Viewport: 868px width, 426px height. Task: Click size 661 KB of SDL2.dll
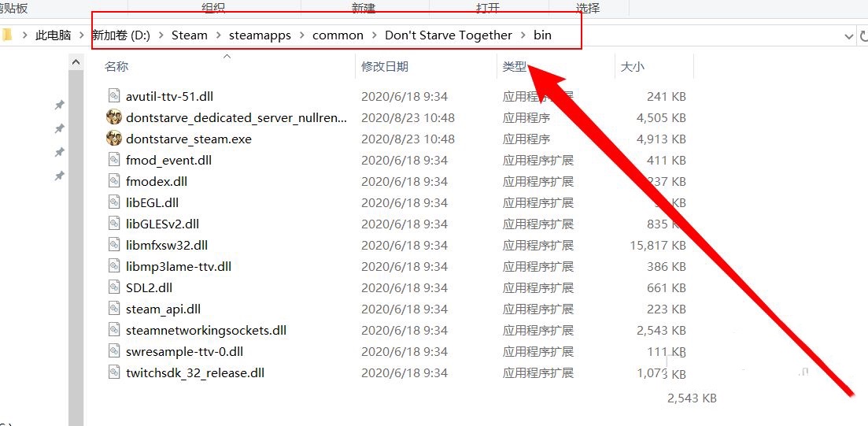point(667,288)
